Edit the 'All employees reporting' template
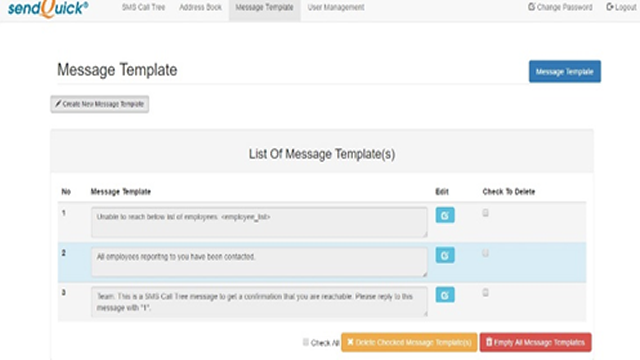This screenshot has height=360, width=640. 445,255
